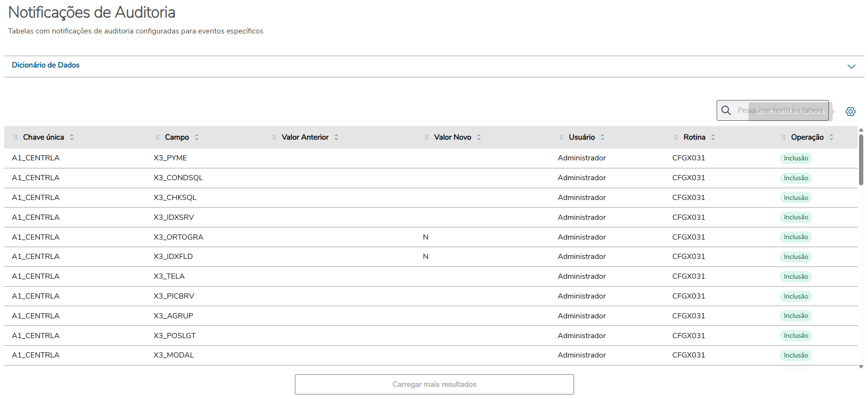Sort the Operação column

coord(831,137)
